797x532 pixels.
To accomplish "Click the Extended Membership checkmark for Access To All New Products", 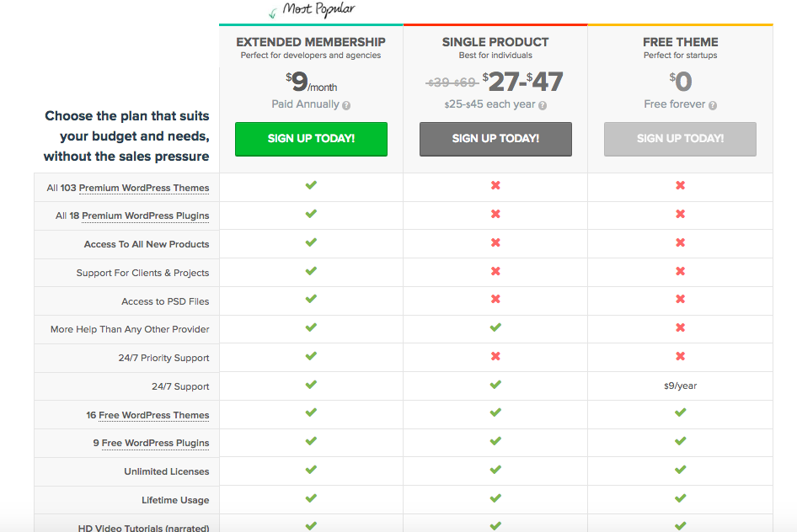I will pyautogui.click(x=311, y=242).
